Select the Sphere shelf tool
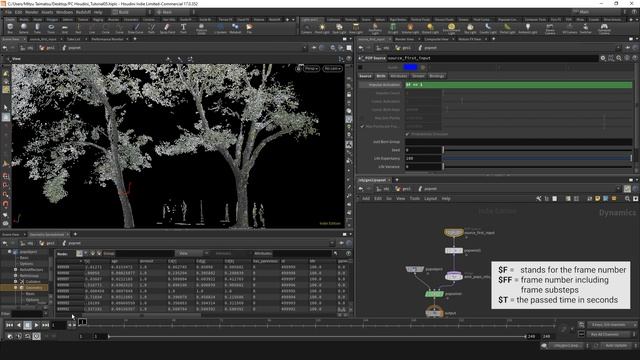This screenshot has width=640, height=360. click(24, 28)
